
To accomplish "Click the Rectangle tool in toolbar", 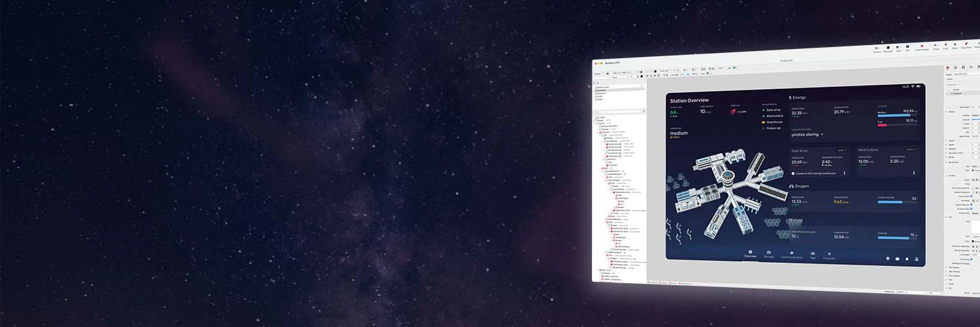I will point(888,48).
